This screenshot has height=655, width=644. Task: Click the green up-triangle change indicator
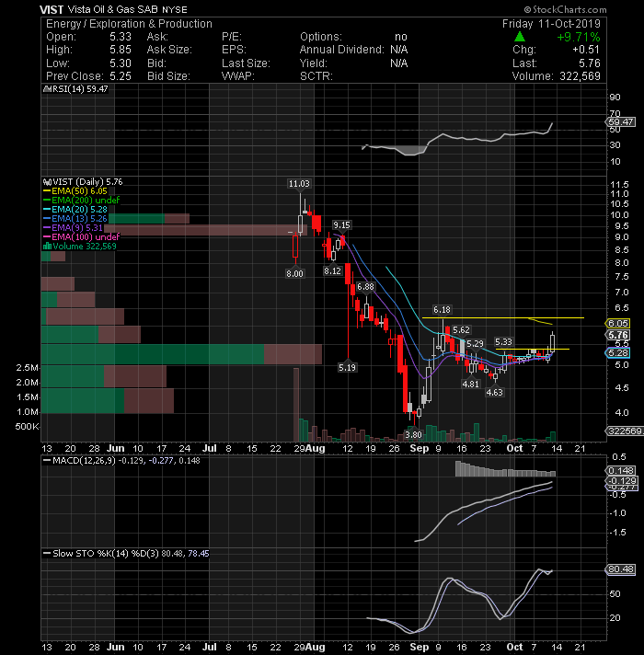tap(519, 37)
